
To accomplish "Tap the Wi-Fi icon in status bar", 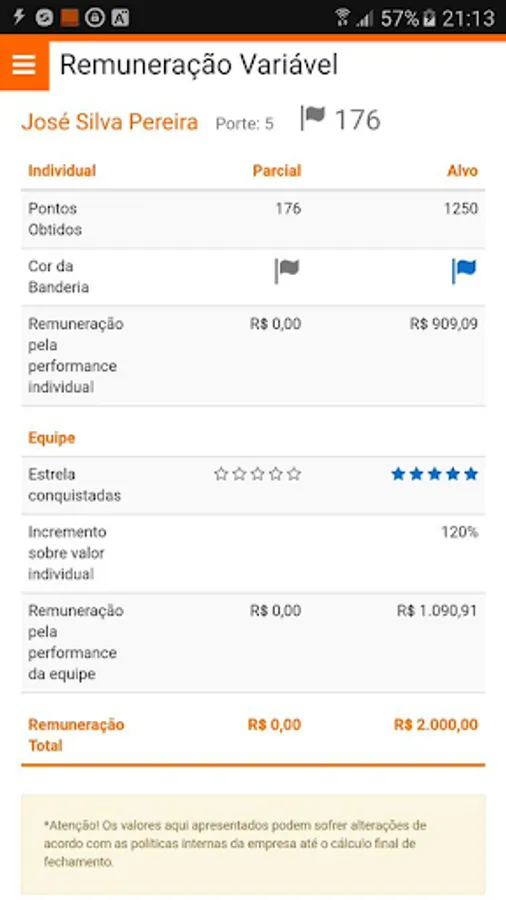I will coord(342,18).
